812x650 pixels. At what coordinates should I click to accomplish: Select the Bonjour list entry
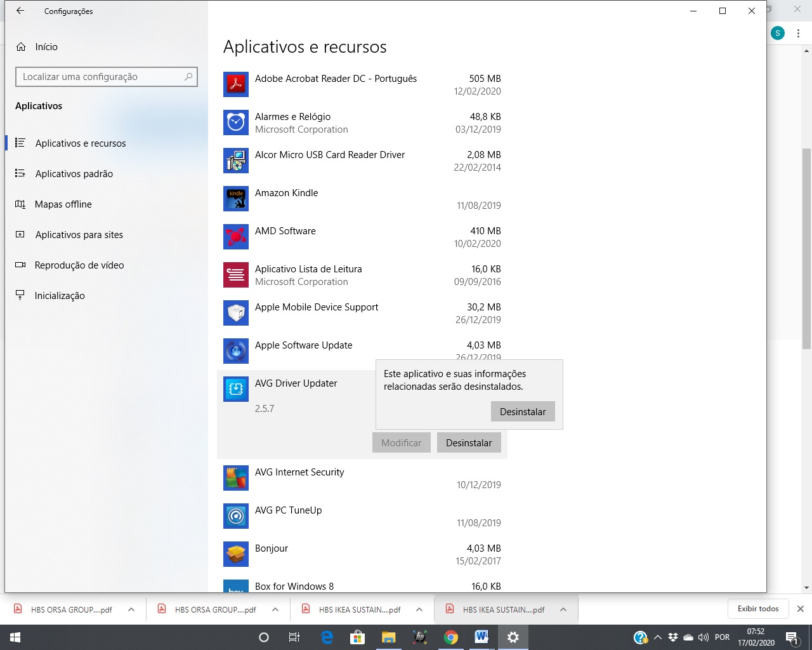pyautogui.click(x=362, y=554)
